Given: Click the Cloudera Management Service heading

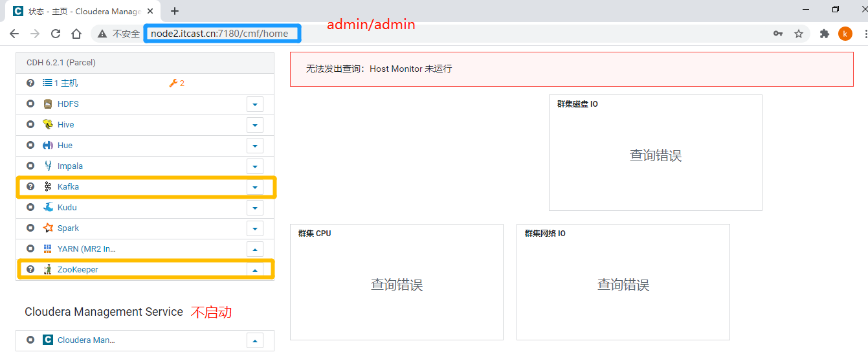Looking at the screenshot, I should [104, 312].
